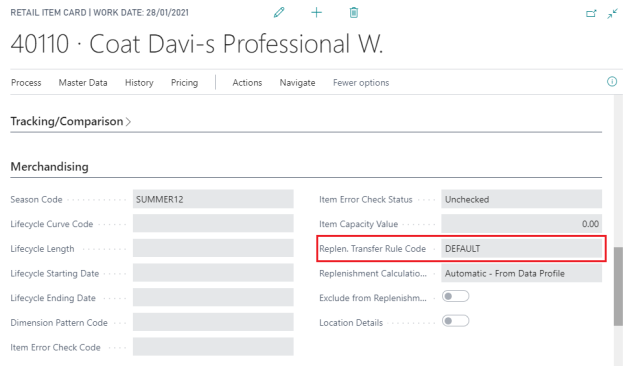
Task: Open the History menu
Action: 139,82
